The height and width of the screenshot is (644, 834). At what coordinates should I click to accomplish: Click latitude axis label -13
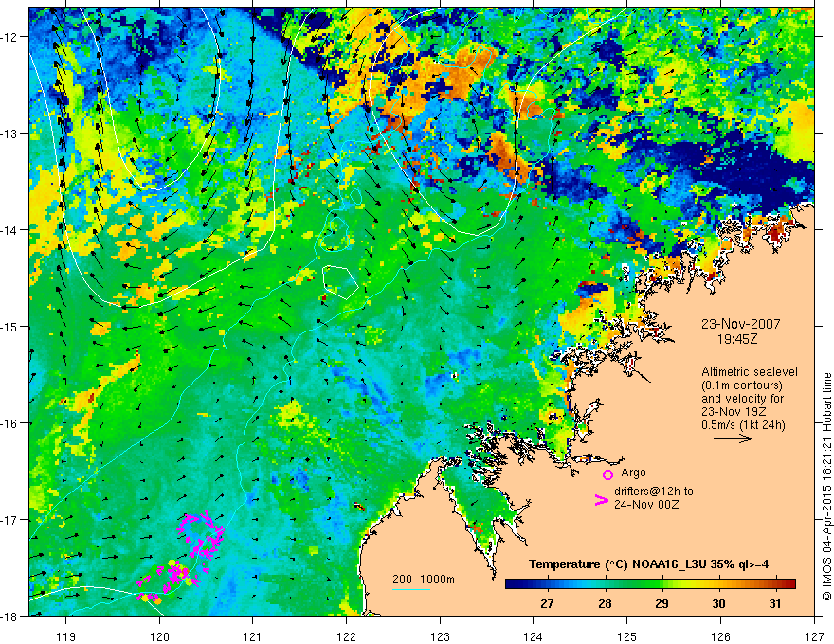point(9,134)
